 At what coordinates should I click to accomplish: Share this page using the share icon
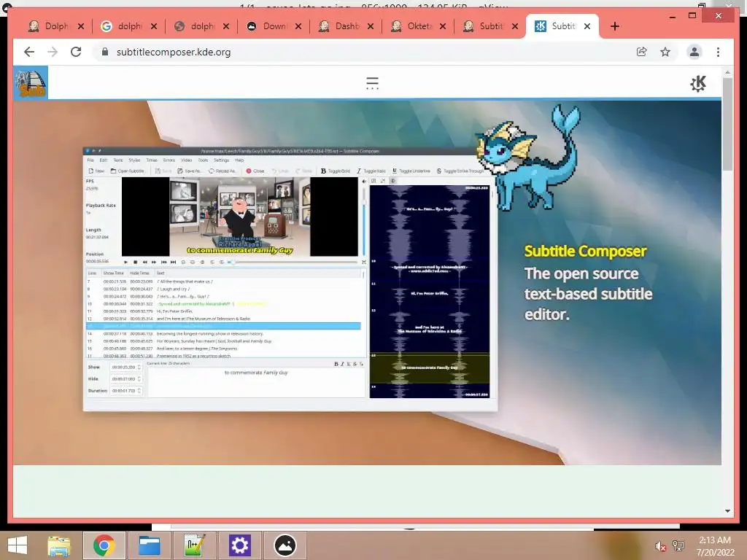(x=642, y=52)
